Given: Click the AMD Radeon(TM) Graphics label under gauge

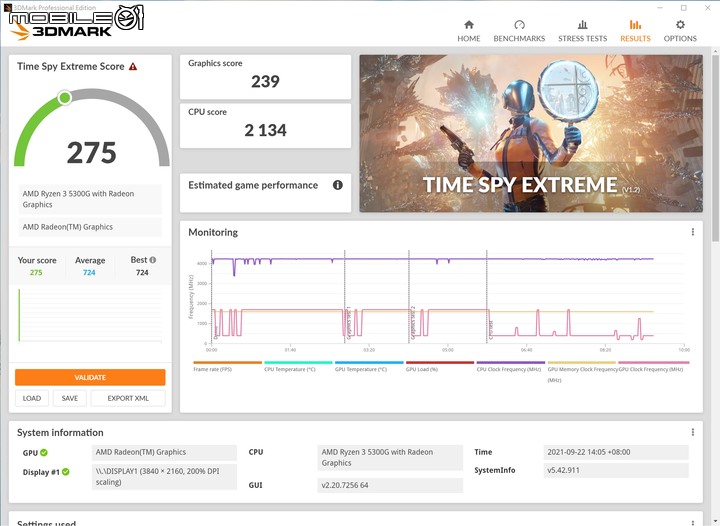Looking at the screenshot, I should click(x=90, y=227).
